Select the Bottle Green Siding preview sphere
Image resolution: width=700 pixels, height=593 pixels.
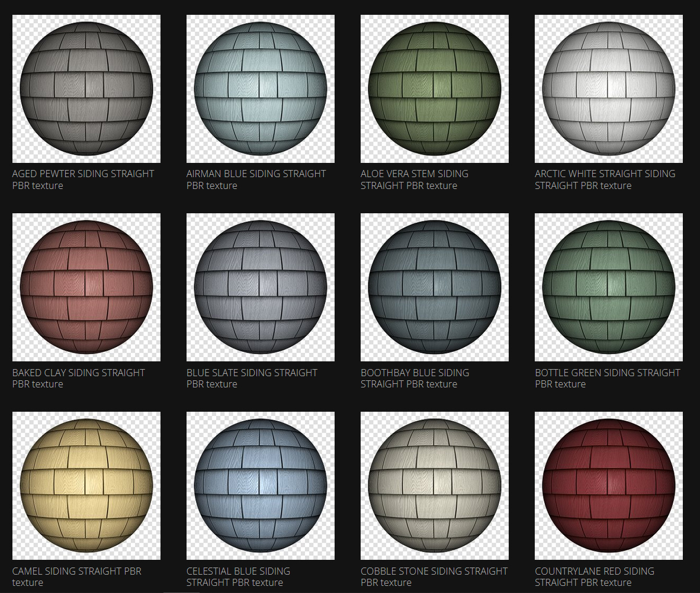coord(608,287)
